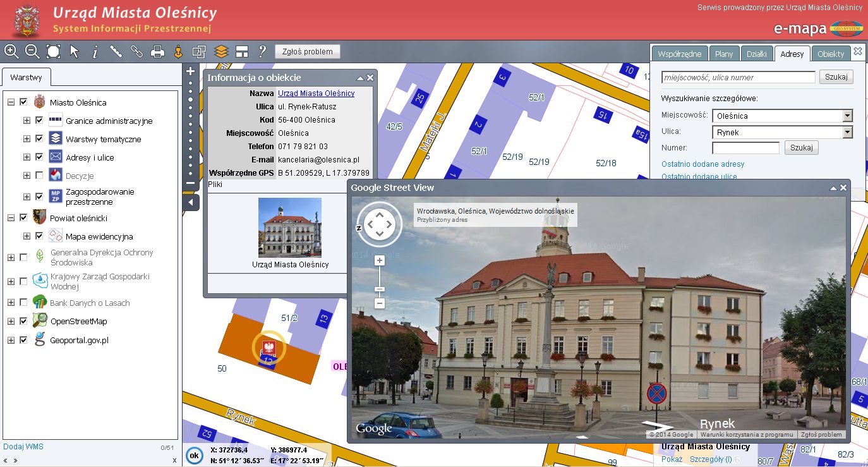Screen dimensions: 868x467
Task: Toggle Granice administracyjne layer checkbox
Action: (39, 120)
